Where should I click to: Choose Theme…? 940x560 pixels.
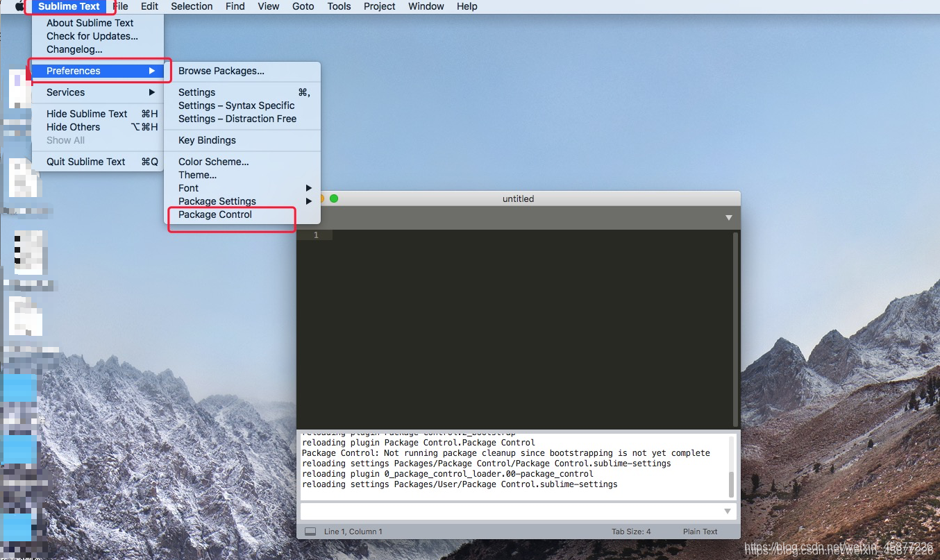tap(242, 175)
